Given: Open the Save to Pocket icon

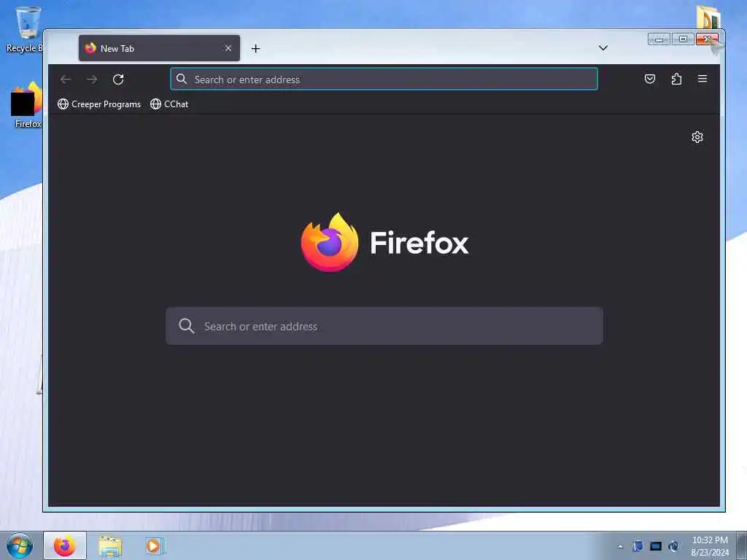Looking at the screenshot, I should click(650, 79).
